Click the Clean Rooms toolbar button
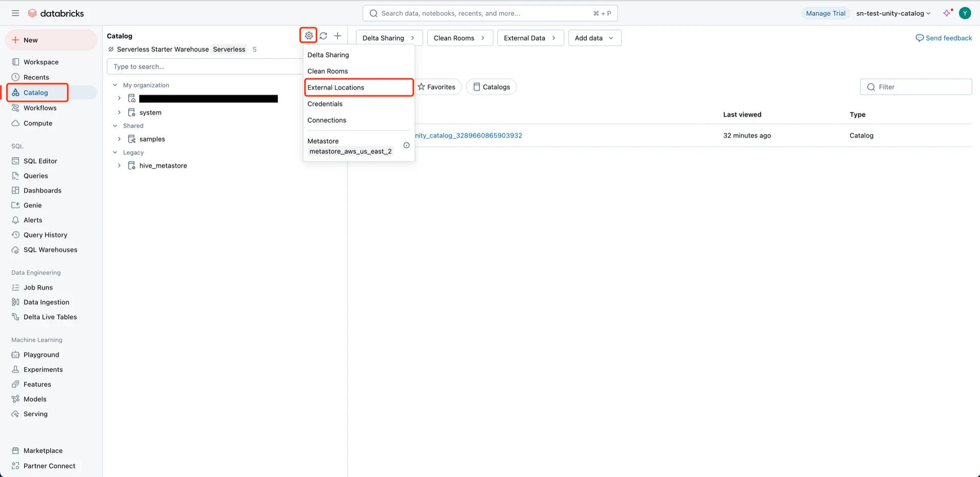 click(x=460, y=38)
